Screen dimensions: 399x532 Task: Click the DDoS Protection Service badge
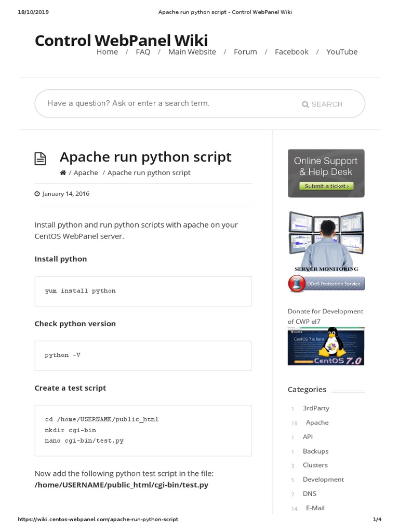tap(326, 284)
